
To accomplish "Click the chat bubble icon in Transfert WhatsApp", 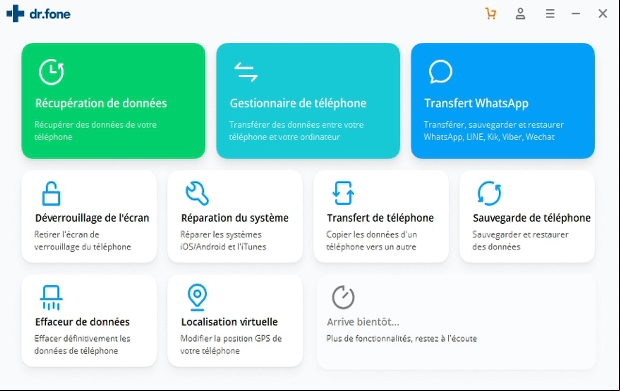I will coord(440,72).
